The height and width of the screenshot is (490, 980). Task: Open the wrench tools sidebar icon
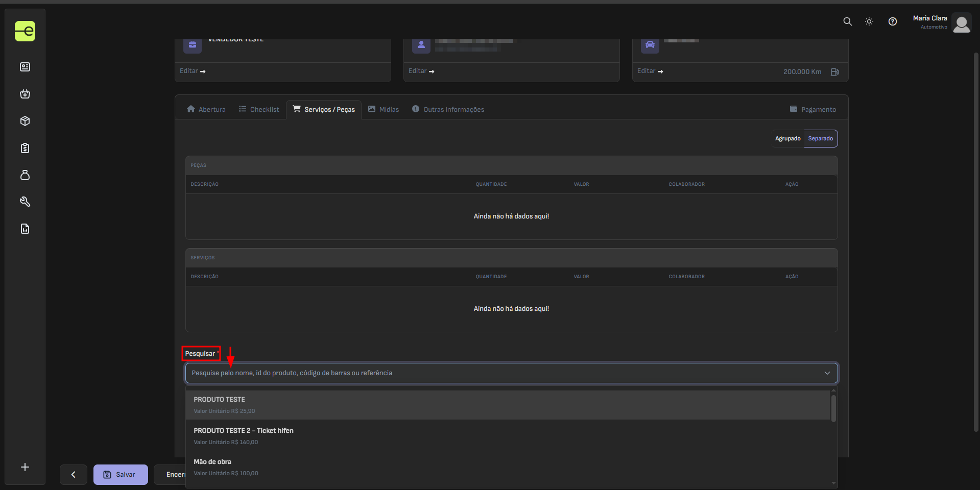click(x=25, y=202)
